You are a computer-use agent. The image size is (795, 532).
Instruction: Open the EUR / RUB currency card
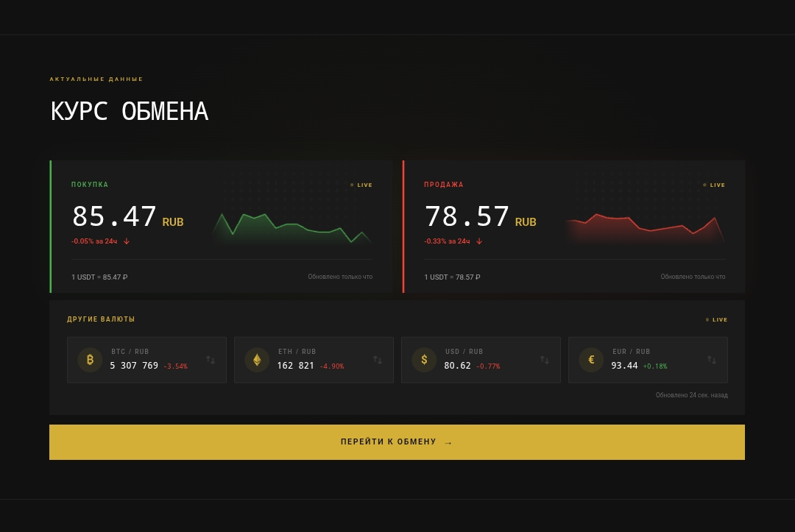[x=648, y=360]
